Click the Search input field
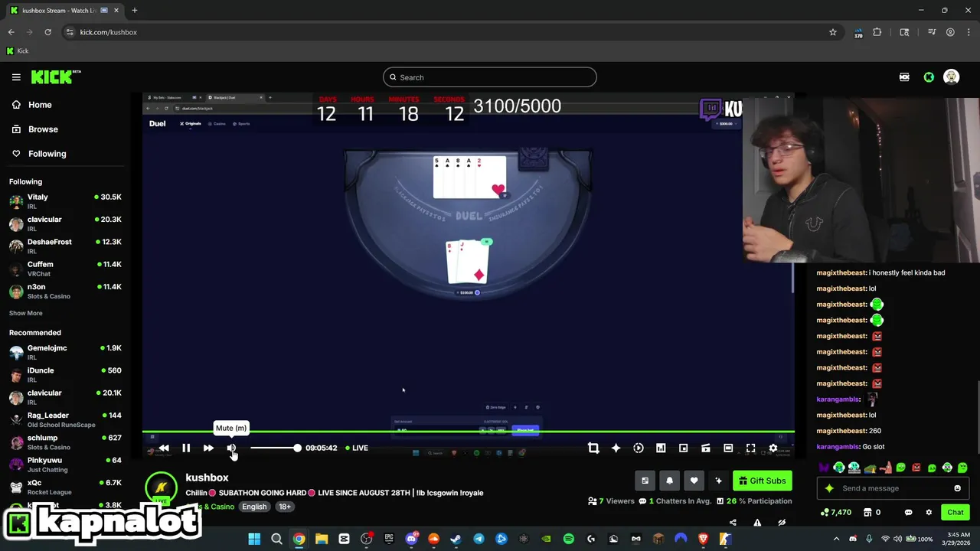980x551 pixels. (x=490, y=77)
